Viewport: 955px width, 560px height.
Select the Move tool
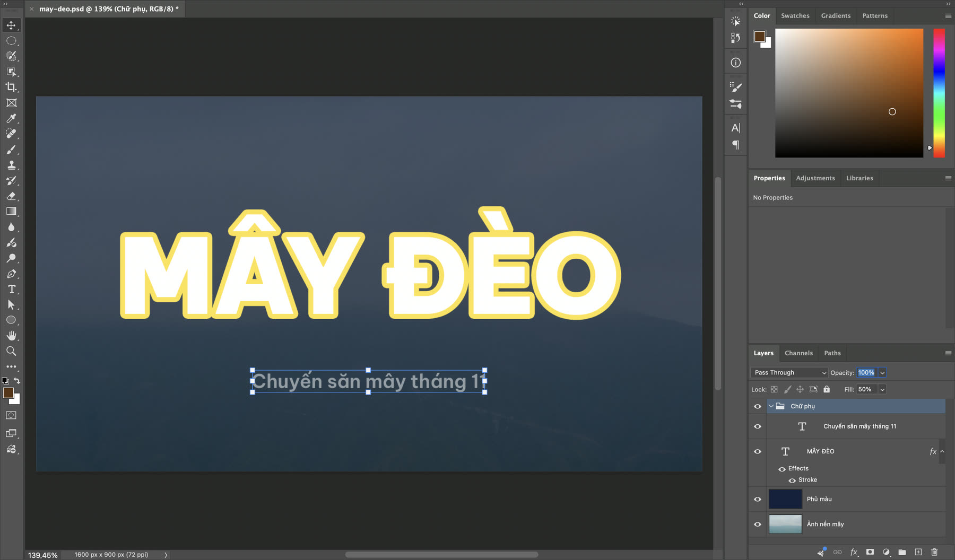pos(11,25)
